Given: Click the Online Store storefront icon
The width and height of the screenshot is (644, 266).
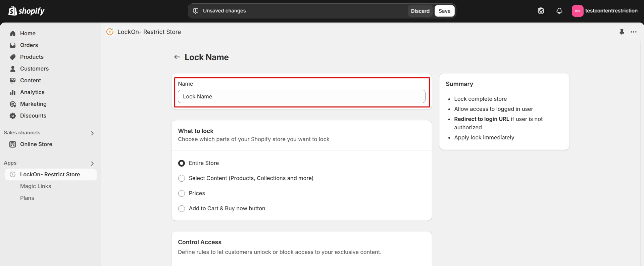Looking at the screenshot, I should (13, 144).
